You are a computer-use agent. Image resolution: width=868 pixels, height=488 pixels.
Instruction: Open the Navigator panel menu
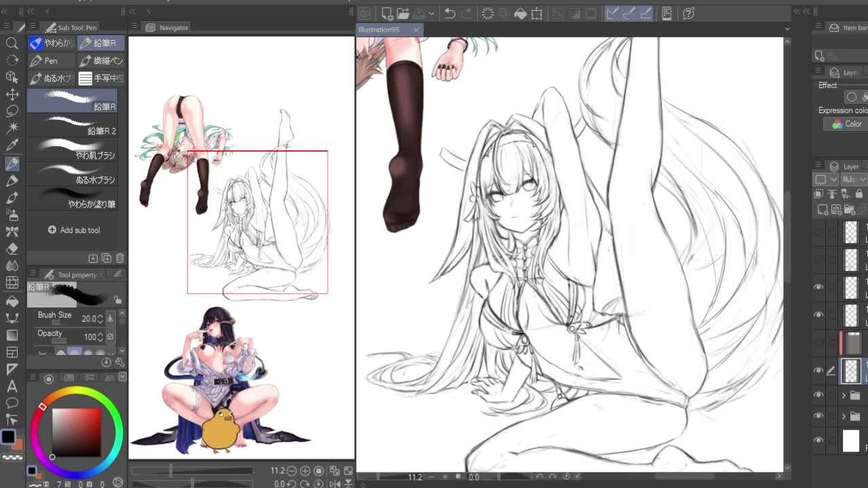click(134, 27)
